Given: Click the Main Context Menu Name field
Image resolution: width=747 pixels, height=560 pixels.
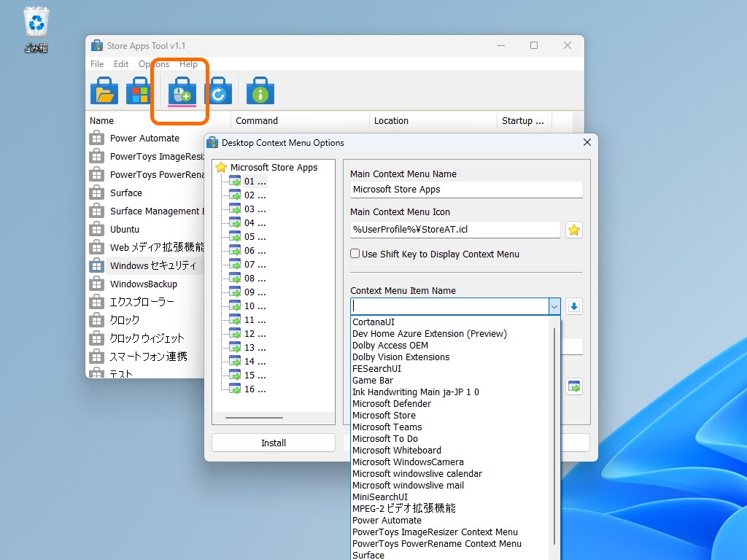Looking at the screenshot, I should click(x=466, y=190).
